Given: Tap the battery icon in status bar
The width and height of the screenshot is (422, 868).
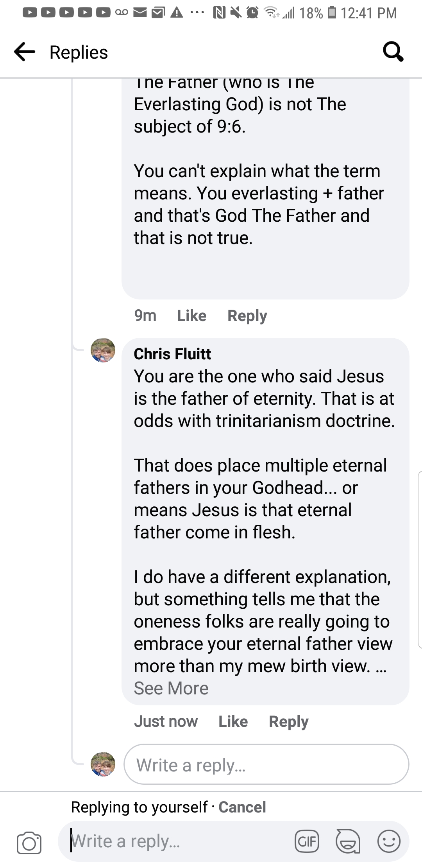Looking at the screenshot, I should (x=332, y=13).
